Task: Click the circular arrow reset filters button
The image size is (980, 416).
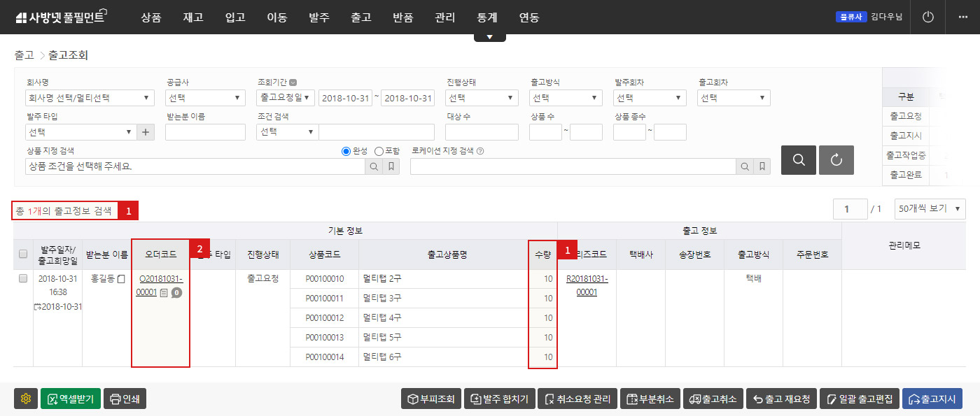Action: [836, 160]
